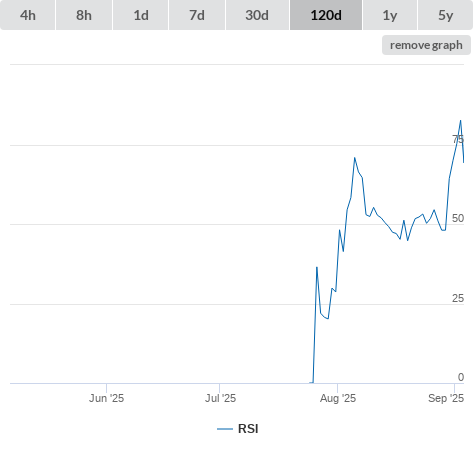Screen dimensions: 474x455
Task: Click the Jul '25 axis label
Action: pos(220,398)
